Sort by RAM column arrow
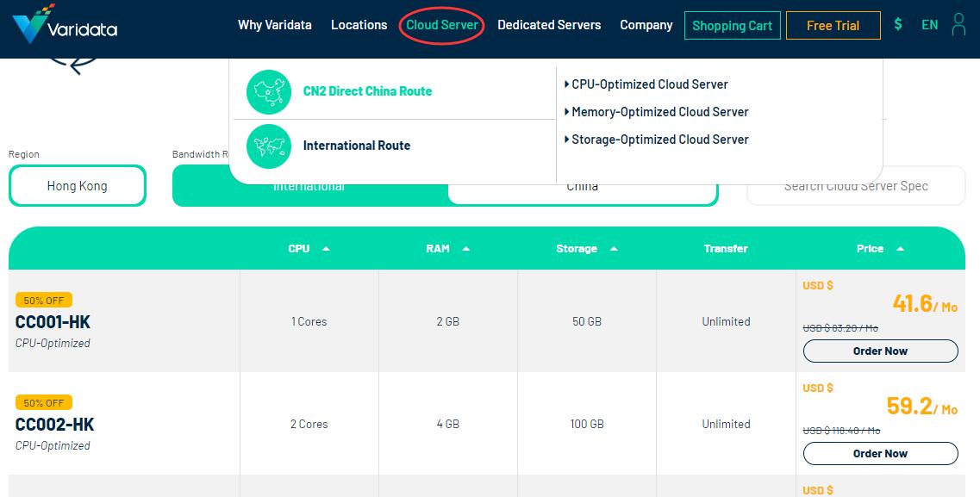This screenshot has width=980, height=497. pyautogui.click(x=465, y=248)
